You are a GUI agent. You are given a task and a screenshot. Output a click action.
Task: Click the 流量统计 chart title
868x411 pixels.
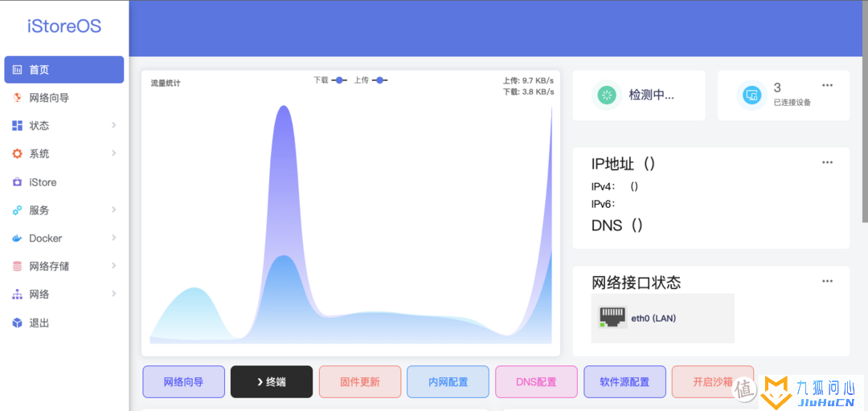pos(166,83)
